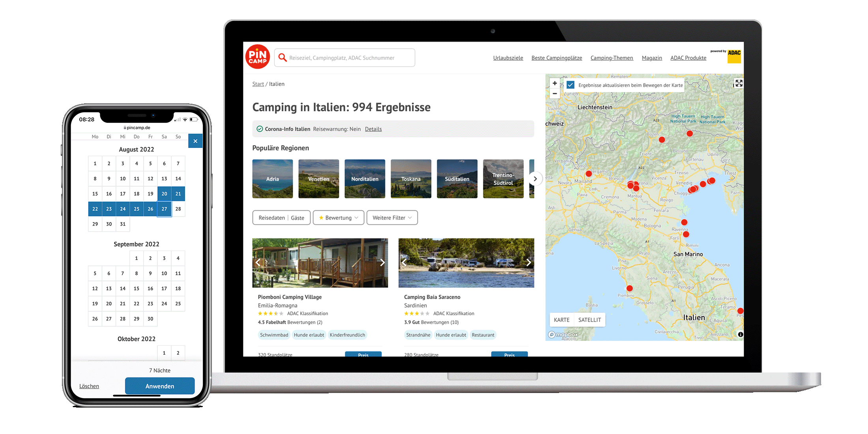
Task: Close the calendar on the phone
Action: pyautogui.click(x=195, y=141)
